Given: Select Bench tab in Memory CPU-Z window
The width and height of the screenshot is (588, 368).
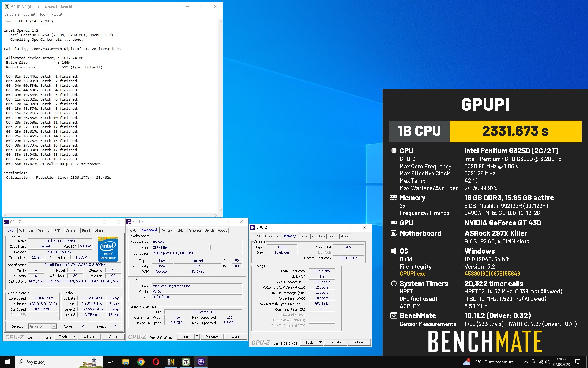Looking at the screenshot, I should pyautogui.click(x=333, y=236).
